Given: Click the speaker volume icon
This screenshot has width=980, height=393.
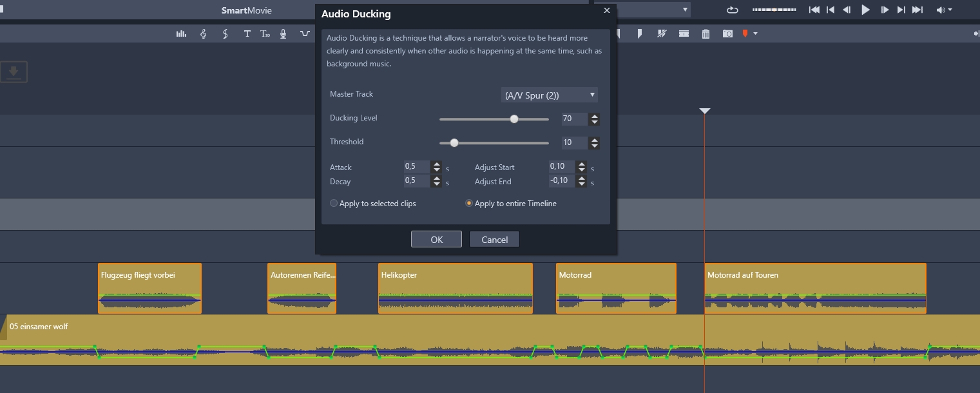Looking at the screenshot, I should (x=941, y=10).
